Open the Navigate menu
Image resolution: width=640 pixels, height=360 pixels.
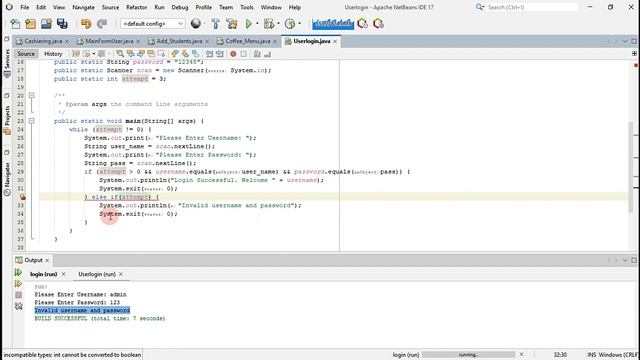point(83,7)
